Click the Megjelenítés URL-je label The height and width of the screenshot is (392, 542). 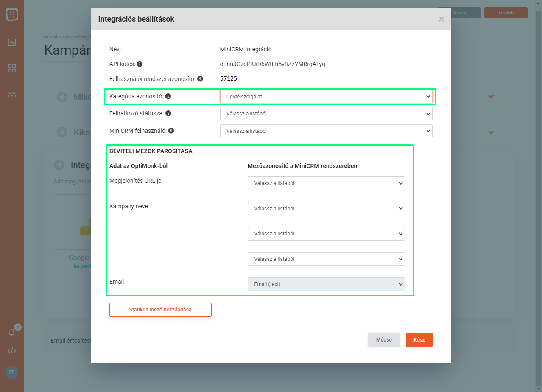click(x=135, y=181)
